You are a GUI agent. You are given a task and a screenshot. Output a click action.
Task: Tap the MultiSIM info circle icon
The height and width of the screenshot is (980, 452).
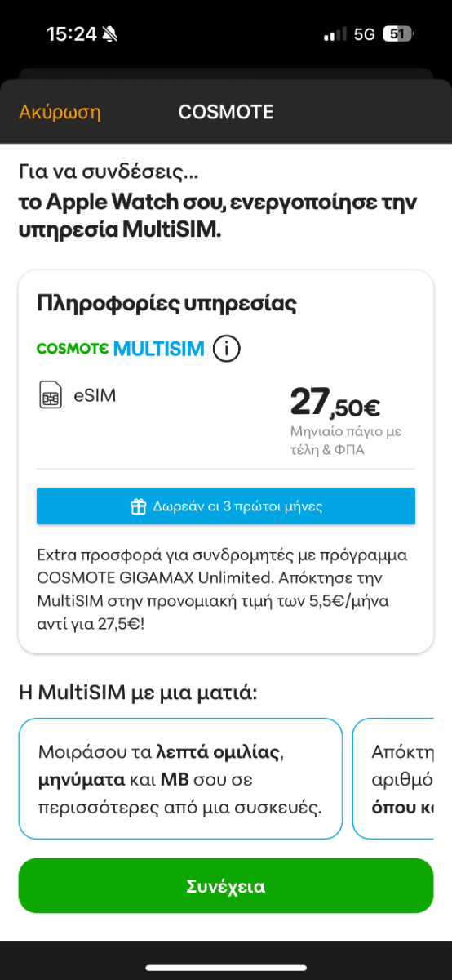click(227, 349)
